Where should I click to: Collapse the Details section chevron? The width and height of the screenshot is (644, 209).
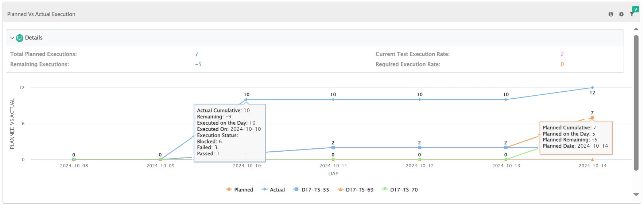tap(12, 38)
